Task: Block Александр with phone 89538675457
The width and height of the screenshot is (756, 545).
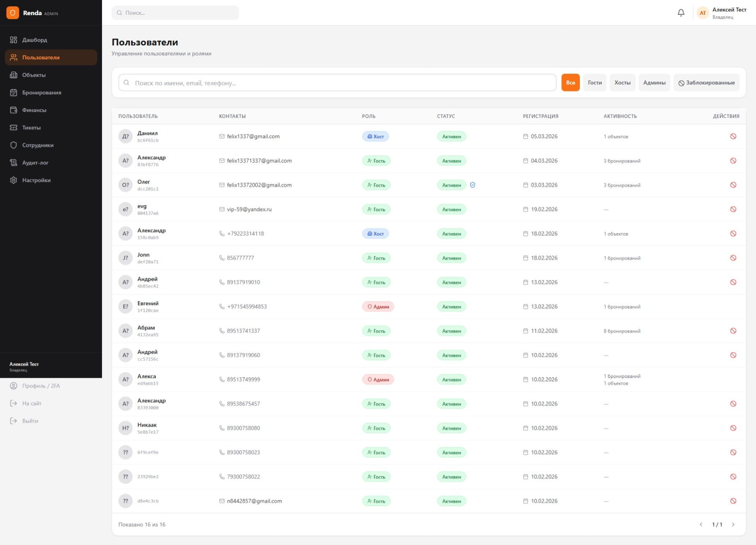Action: [x=733, y=404]
